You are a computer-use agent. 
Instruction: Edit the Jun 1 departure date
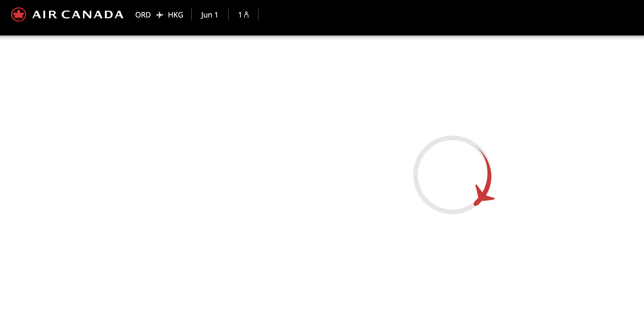point(209,15)
